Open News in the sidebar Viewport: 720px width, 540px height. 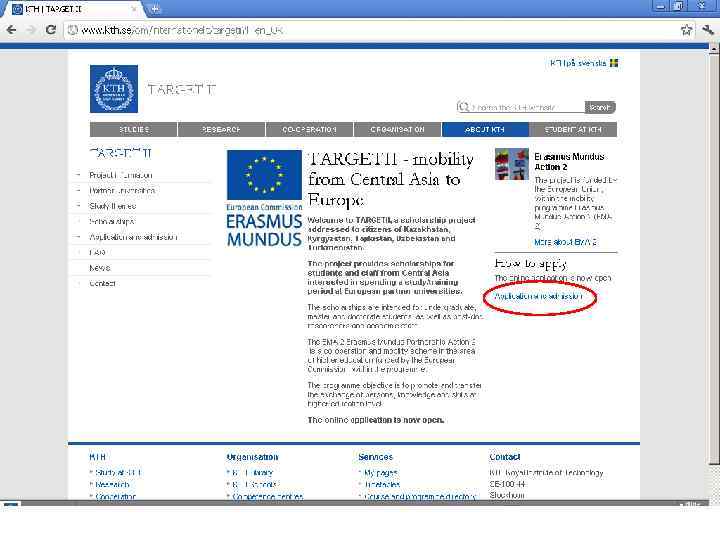pyautogui.click(x=100, y=268)
